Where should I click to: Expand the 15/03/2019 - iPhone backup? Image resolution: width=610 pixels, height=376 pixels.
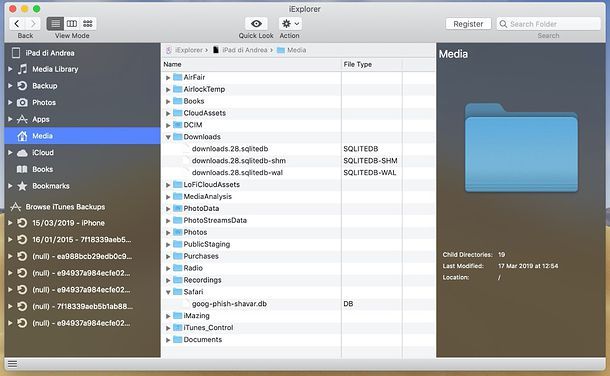10,223
